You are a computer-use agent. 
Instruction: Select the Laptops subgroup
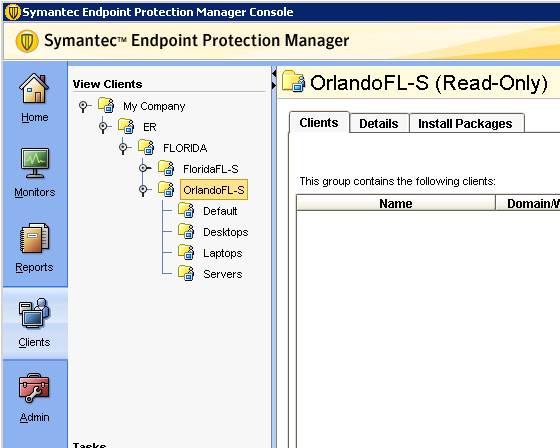pyautogui.click(x=222, y=253)
